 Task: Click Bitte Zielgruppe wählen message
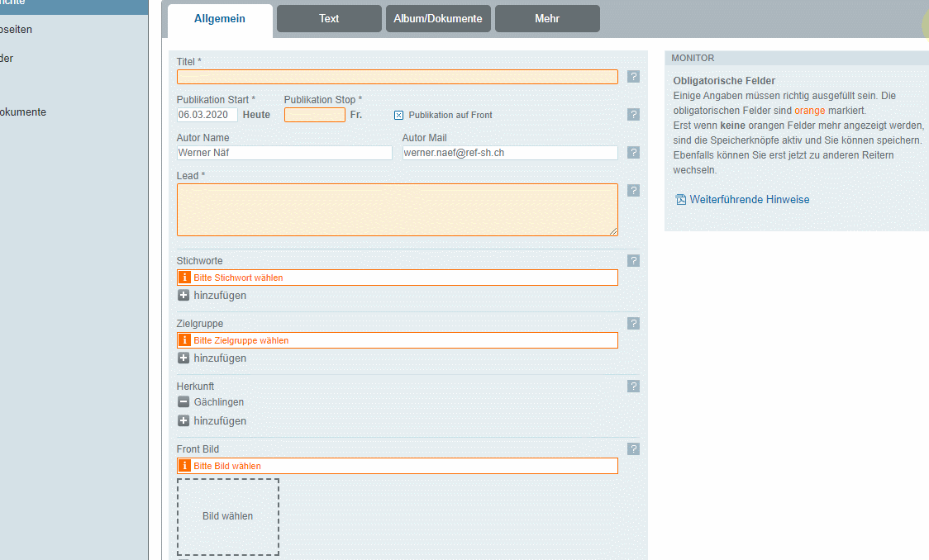241,340
